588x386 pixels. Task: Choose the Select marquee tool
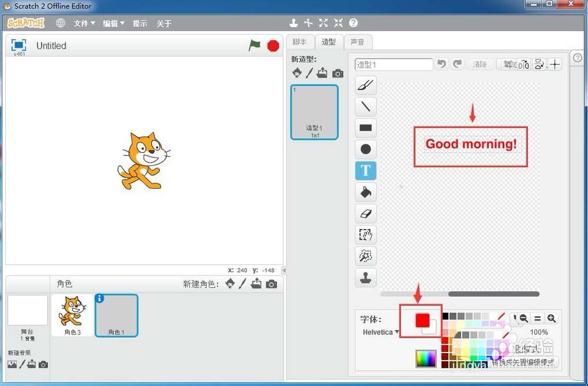[366, 234]
